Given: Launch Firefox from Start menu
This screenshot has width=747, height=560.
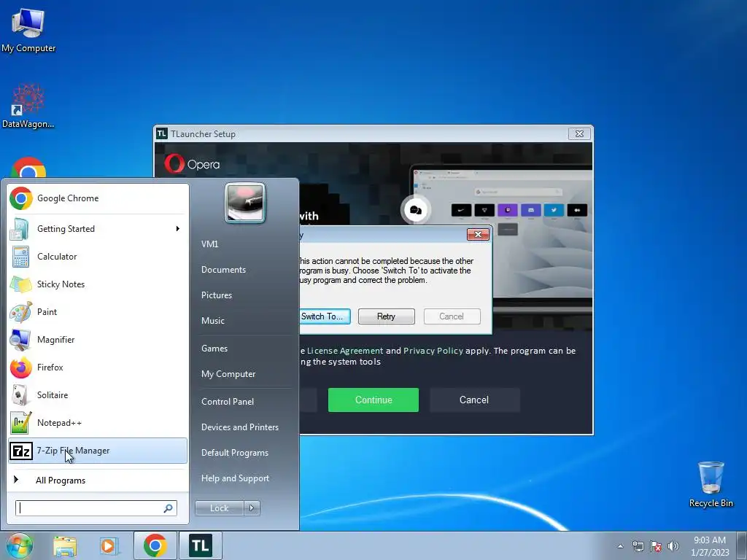Looking at the screenshot, I should point(98,367).
